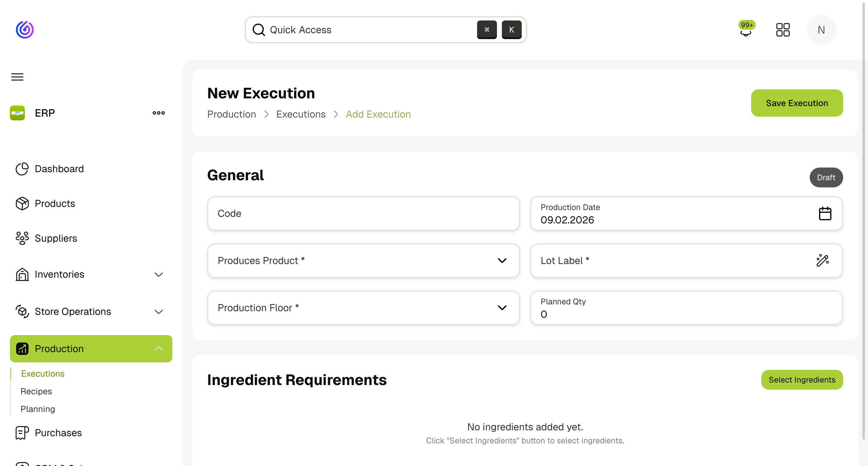
Task: Open Dashboard from the sidebar
Action: tap(59, 168)
